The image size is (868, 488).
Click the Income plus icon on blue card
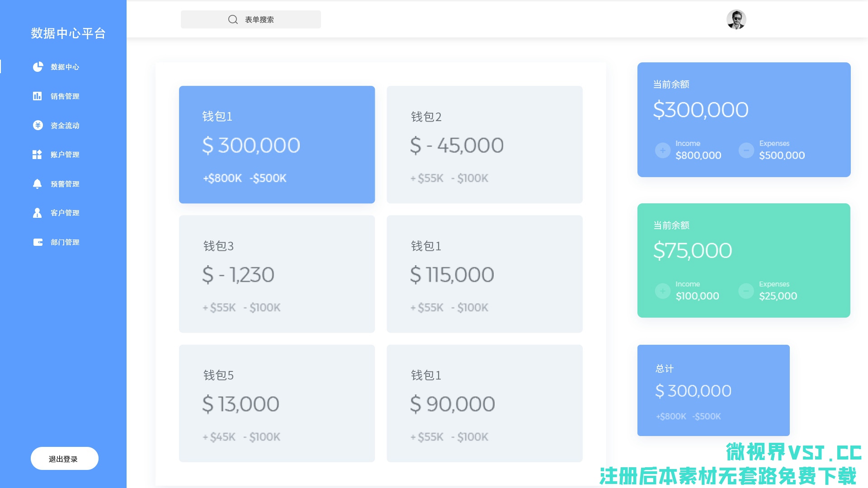pyautogui.click(x=663, y=150)
